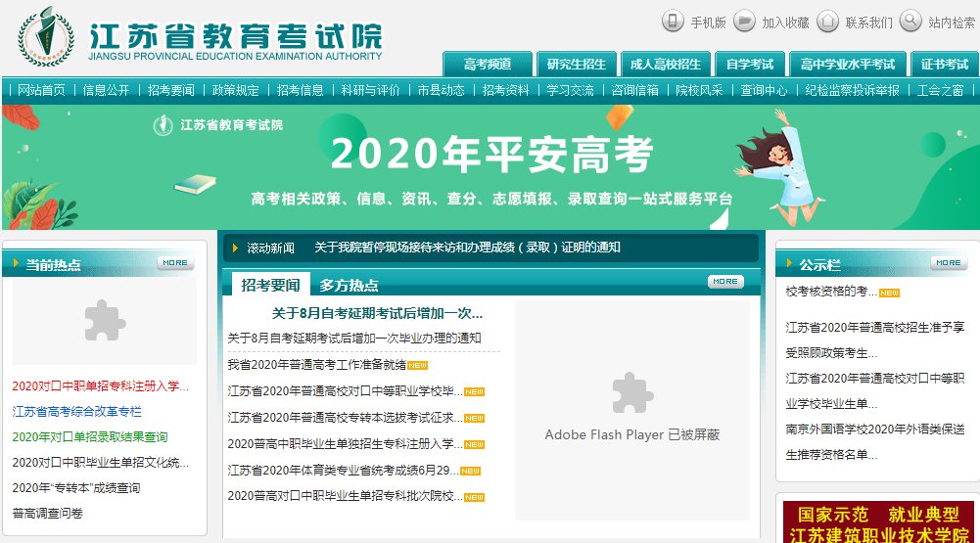Open 普高调查问卷 link

[48, 513]
